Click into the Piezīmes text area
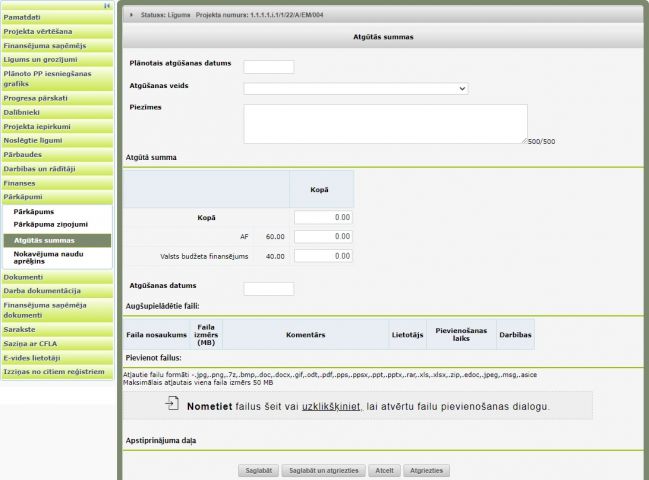Viewport: 649px width, 480px height. click(x=385, y=124)
